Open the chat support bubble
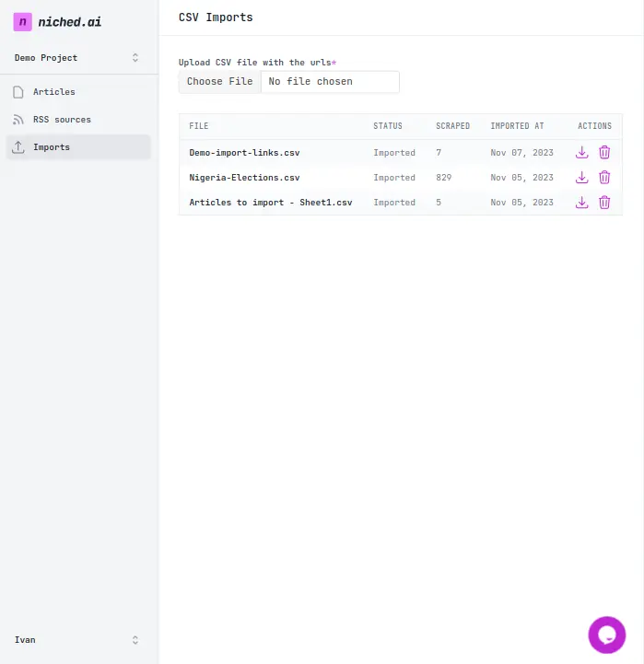The image size is (644, 664). coord(607,635)
